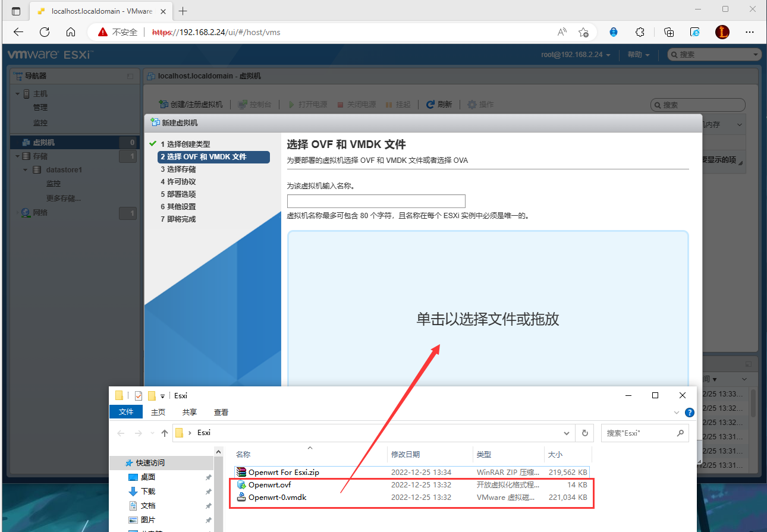Viewport: 767px width, 532px height.
Task: Open the Actions gear menu
Action: point(480,104)
